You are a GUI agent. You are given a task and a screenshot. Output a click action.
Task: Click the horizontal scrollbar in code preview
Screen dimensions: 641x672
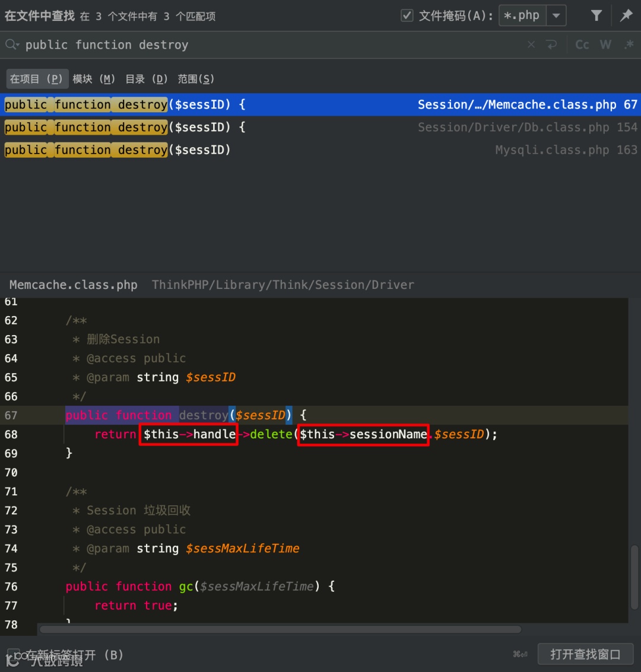[280, 629]
